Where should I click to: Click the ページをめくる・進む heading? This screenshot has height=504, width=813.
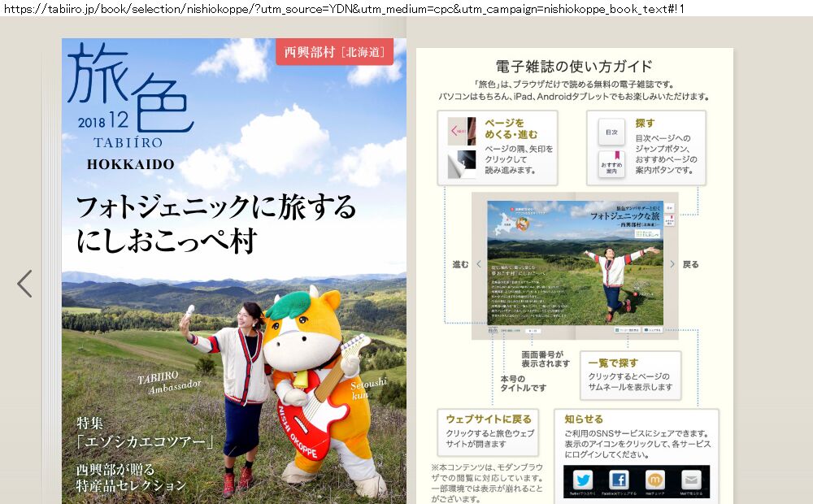point(511,128)
